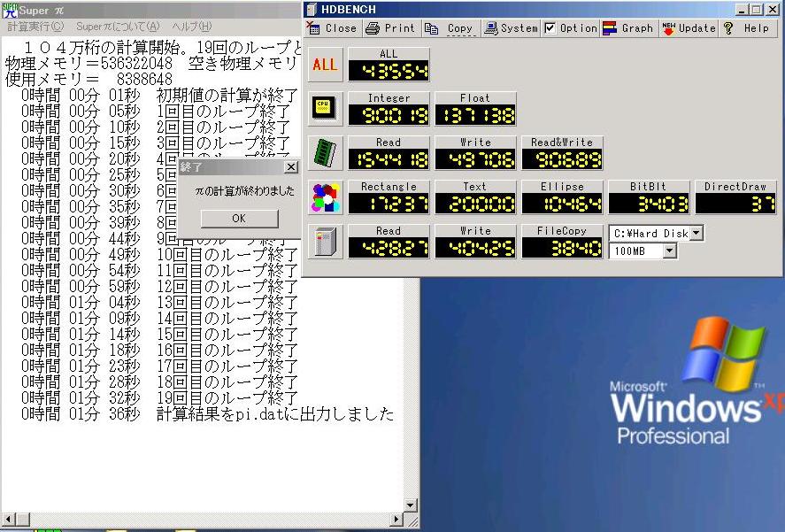This screenshot has height=532, width=785.
Task: Close the 終了 dialog with its X button
Action: pos(291,166)
